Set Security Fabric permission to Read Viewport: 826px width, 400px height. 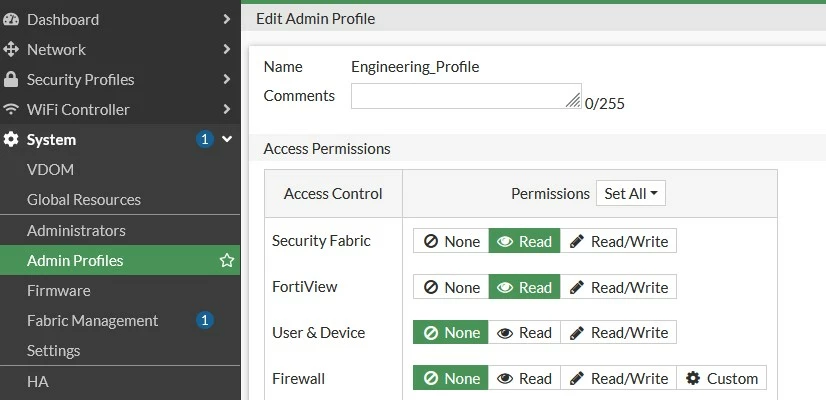[524, 241]
